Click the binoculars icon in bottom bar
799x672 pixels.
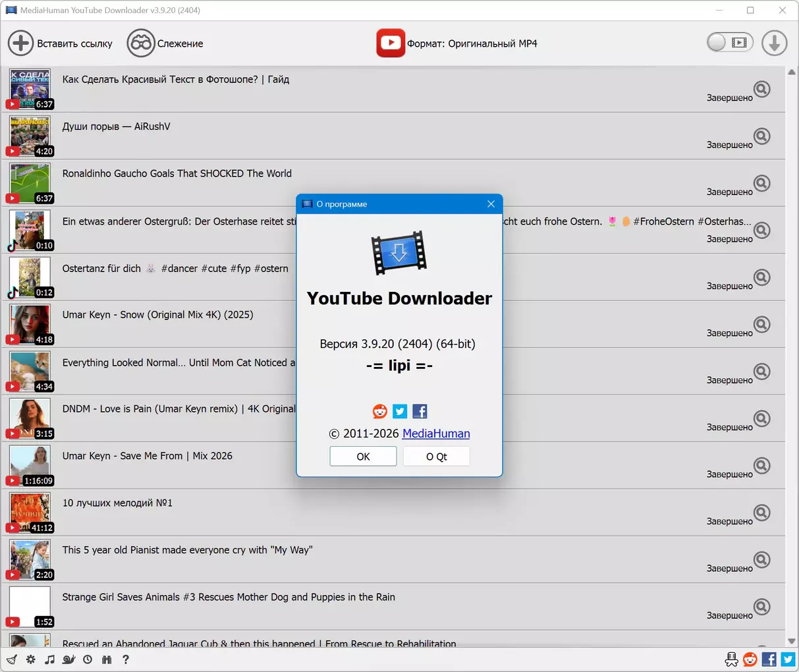point(107,659)
